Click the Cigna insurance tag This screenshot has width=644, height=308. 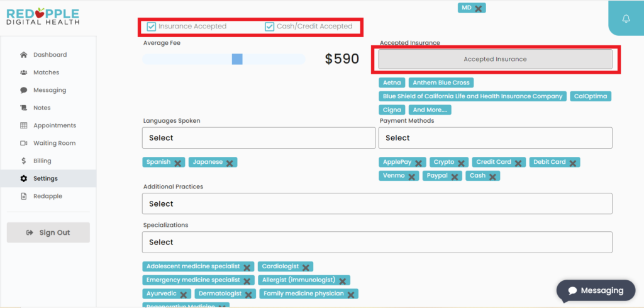coord(392,110)
